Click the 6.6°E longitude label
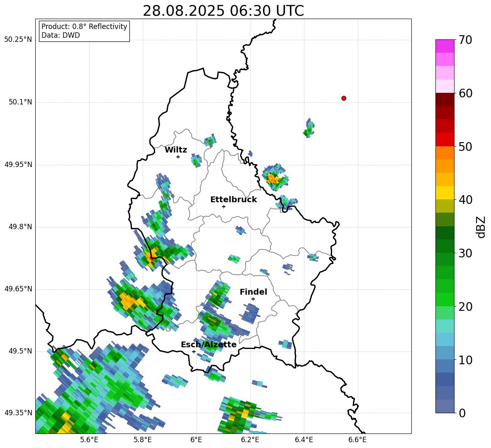 [357, 440]
